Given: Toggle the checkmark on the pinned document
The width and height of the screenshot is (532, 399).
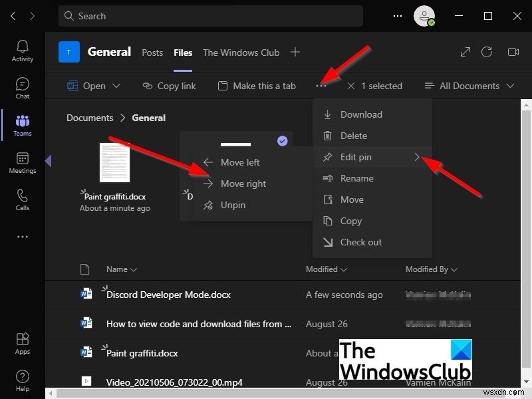Looking at the screenshot, I should (282, 140).
